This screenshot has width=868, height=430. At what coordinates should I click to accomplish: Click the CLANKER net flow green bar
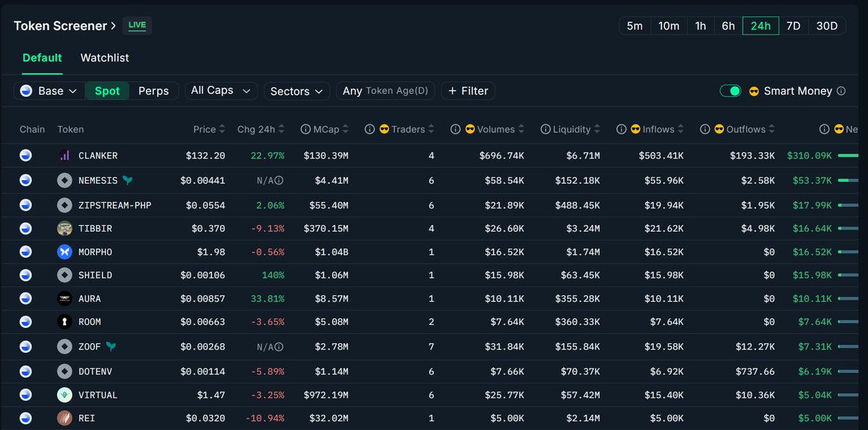[x=848, y=156]
